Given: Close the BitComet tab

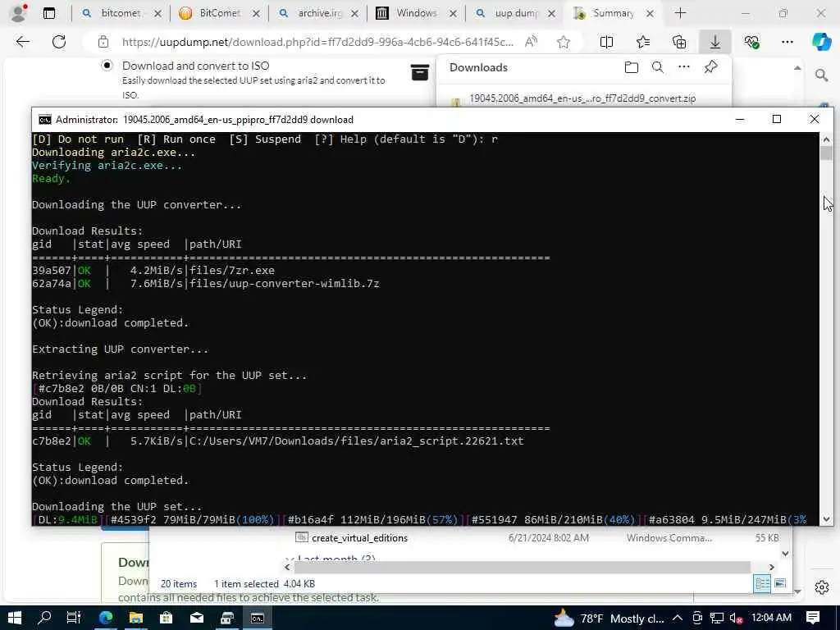Looking at the screenshot, I should click(256, 13).
